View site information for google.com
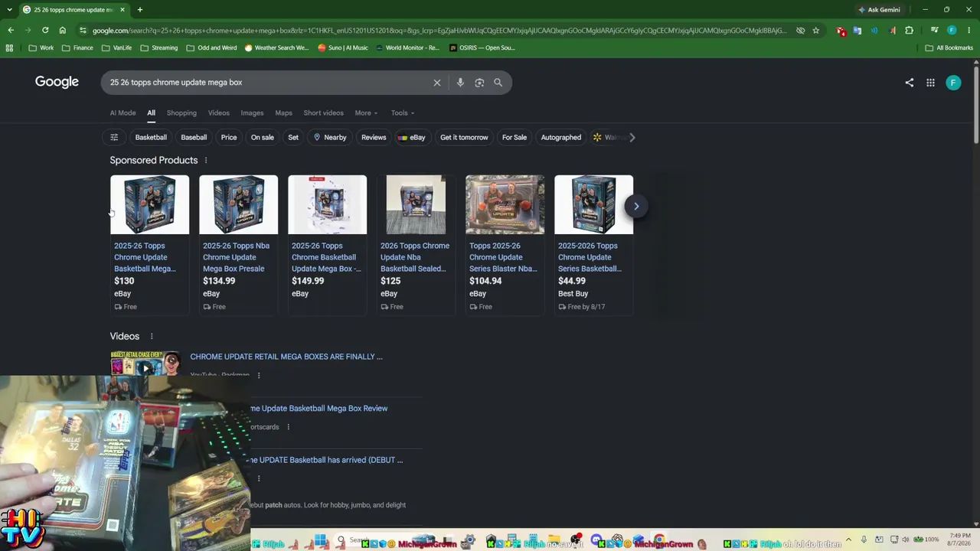This screenshot has width=980, height=551. tap(83, 31)
